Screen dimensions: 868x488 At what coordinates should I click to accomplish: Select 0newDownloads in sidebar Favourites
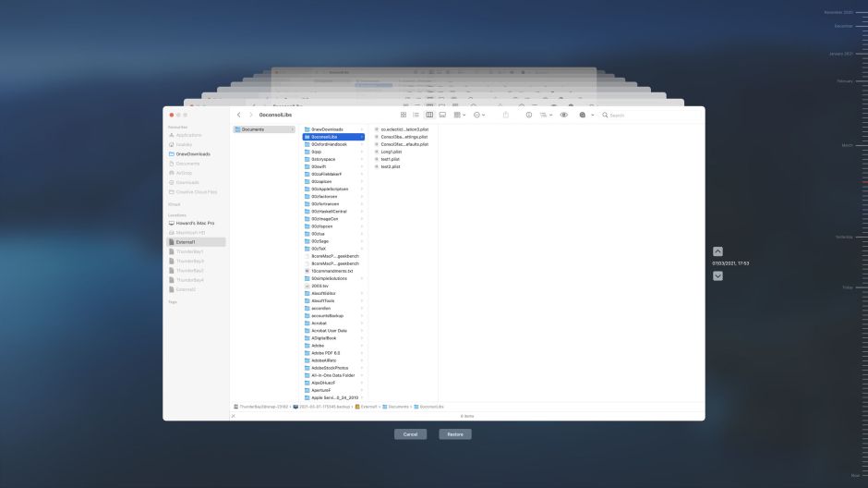click(193, 153)
